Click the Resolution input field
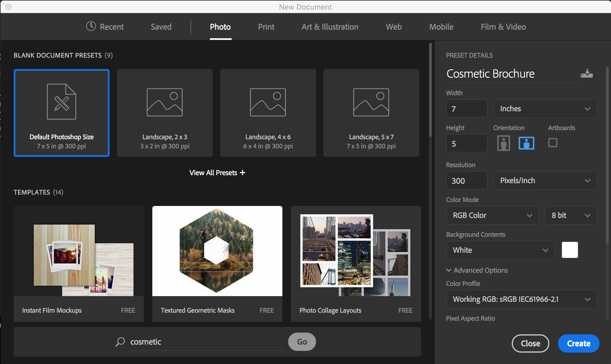611x364 pixels. pos(467,181)
